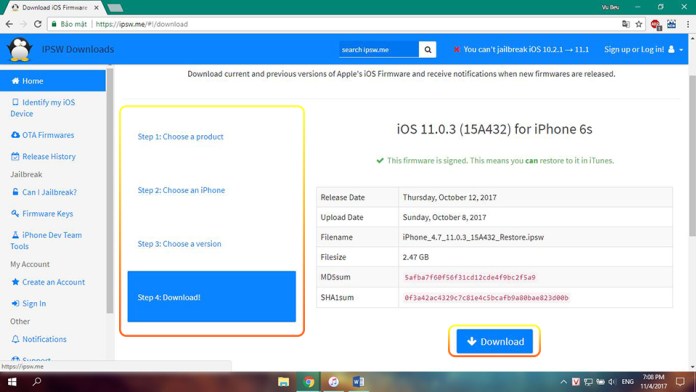The image size is (696, 392).
Task: Click ENG language indicator
Action: tap(627, 382)
